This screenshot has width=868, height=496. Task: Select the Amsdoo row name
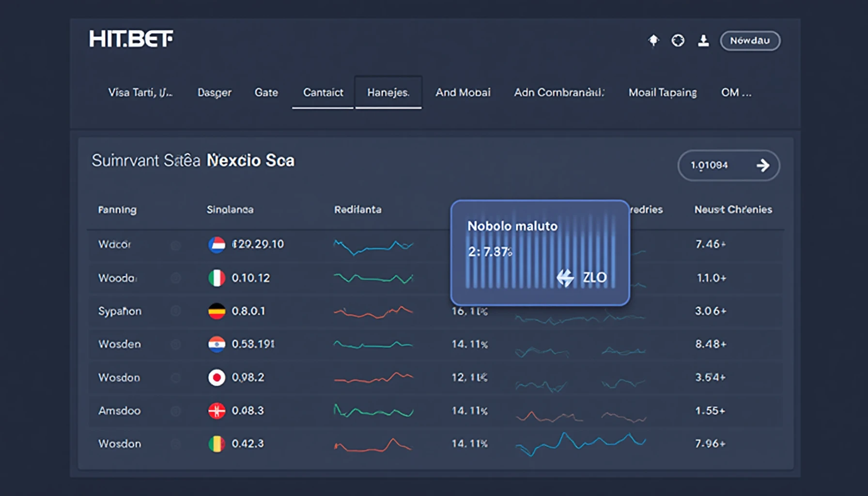point(120,411)
